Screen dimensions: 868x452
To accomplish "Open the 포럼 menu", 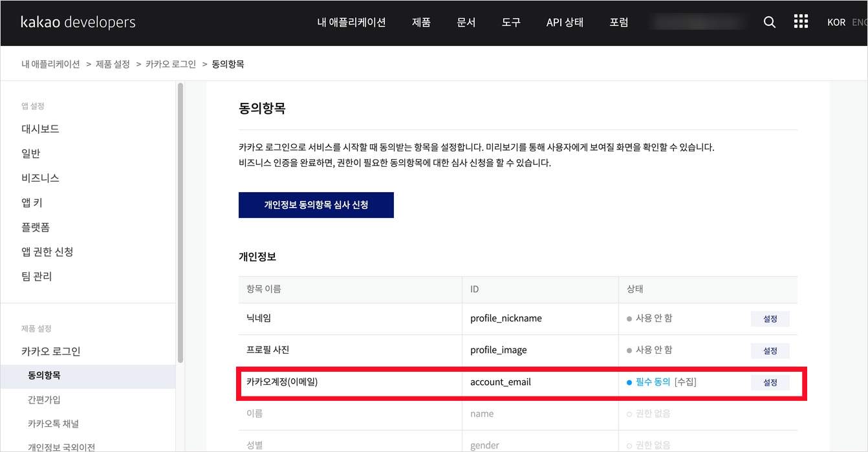I will (619, 22).
